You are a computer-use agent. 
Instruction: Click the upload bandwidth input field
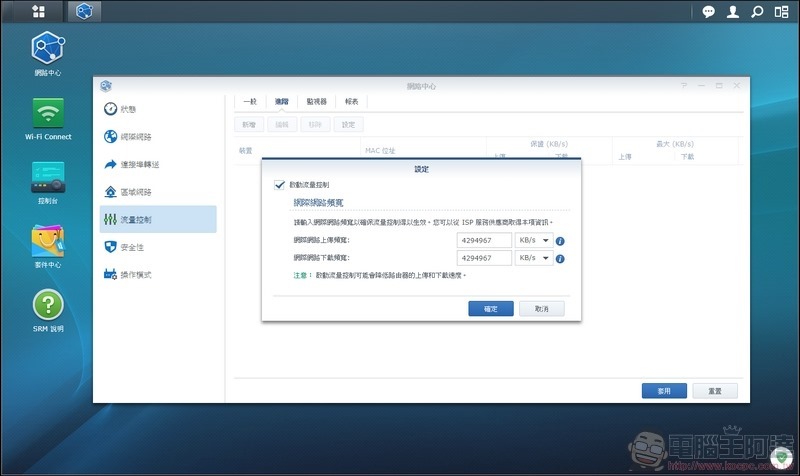pyautogui.click(x=484, y=240)
